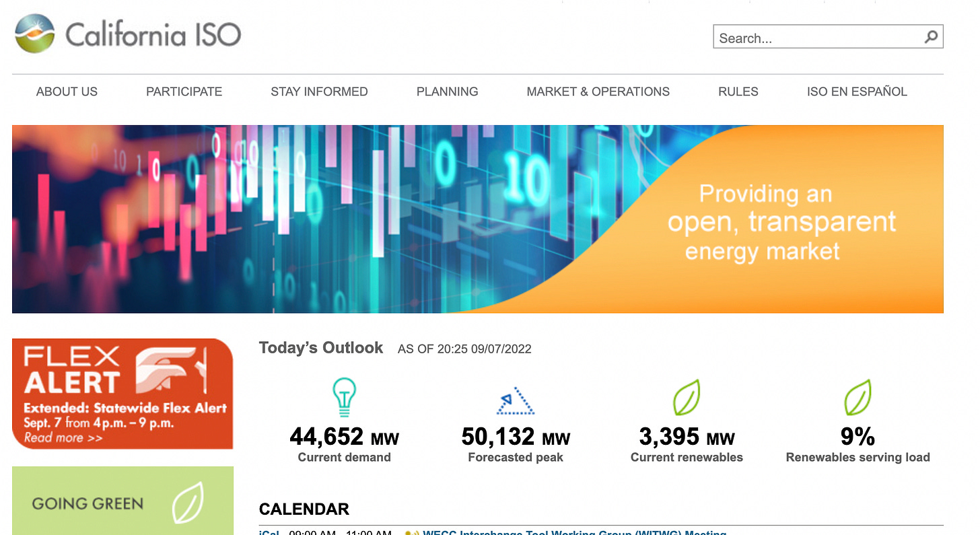Screen dimensions: 980x535
Task: Open the RULES menu
Action: (738, 92)
